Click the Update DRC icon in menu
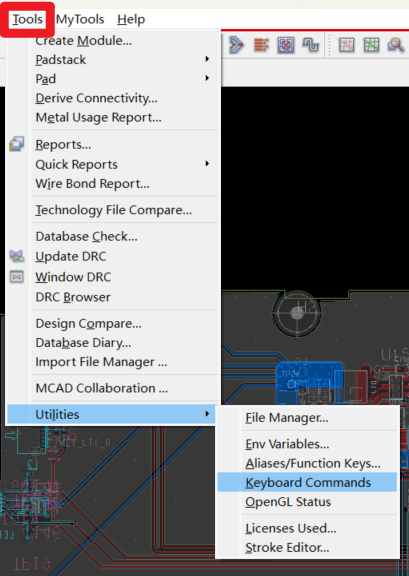The width and height of the screenshot is (409, 576). (17, 256)
